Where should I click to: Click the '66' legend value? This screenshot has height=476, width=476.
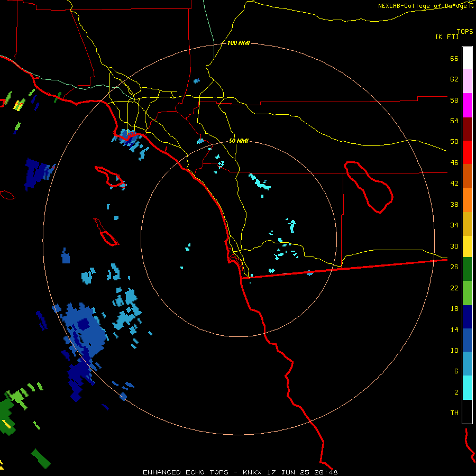coord(454,59)
